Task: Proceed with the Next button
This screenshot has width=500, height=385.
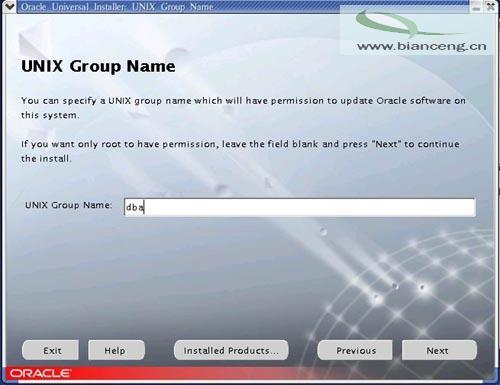Action: point(439,350)
